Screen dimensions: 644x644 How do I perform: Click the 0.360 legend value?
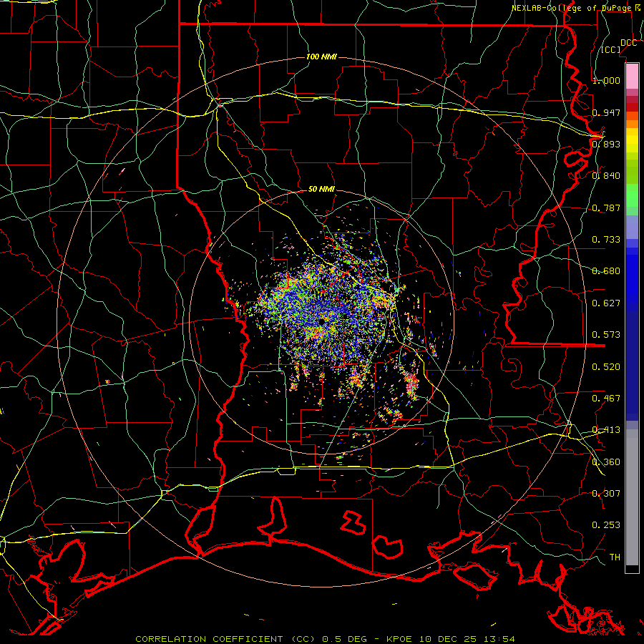[606, 462]
